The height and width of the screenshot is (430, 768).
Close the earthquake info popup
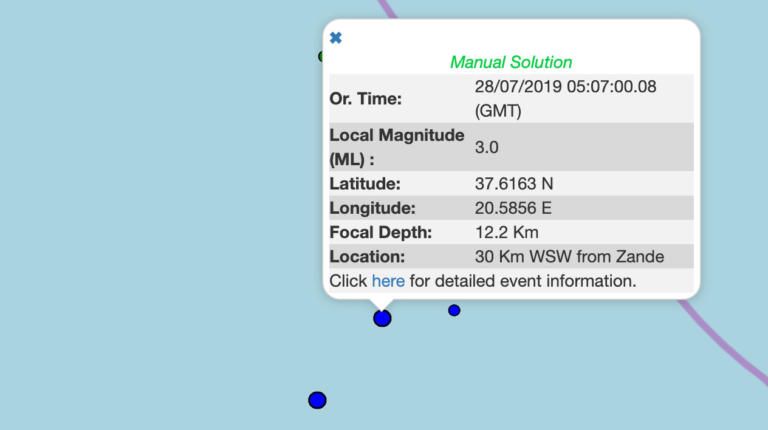(x=336, y=38)
